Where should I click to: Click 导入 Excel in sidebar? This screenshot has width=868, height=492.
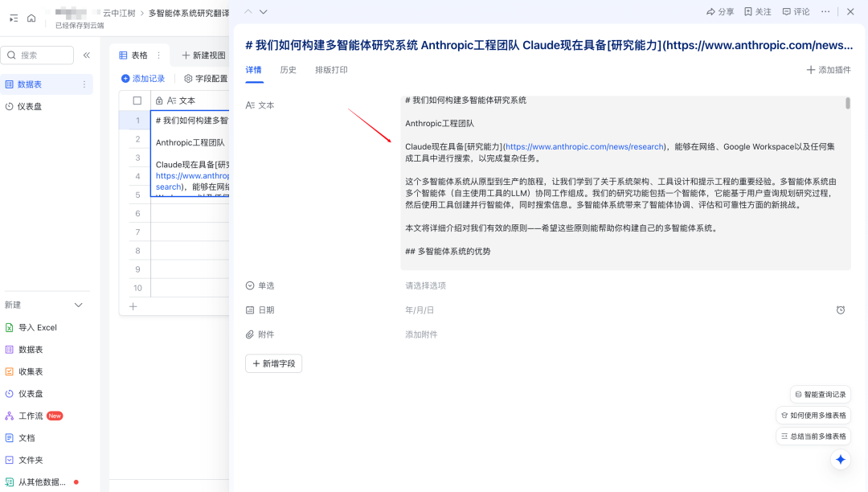coord(31,328)
